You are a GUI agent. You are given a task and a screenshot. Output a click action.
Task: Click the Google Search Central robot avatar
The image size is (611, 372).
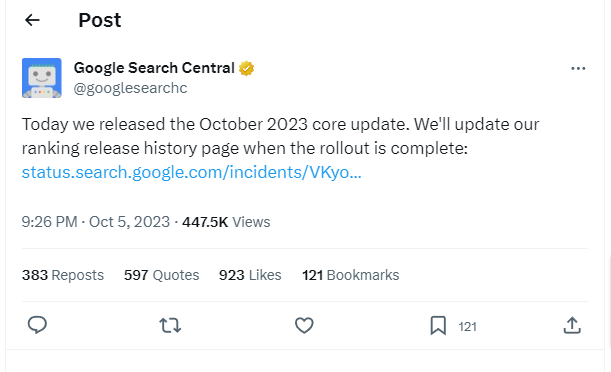point(42,78)
